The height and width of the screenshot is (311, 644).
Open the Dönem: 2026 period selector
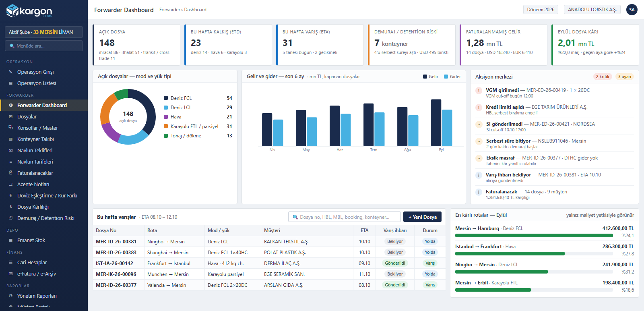541,10
